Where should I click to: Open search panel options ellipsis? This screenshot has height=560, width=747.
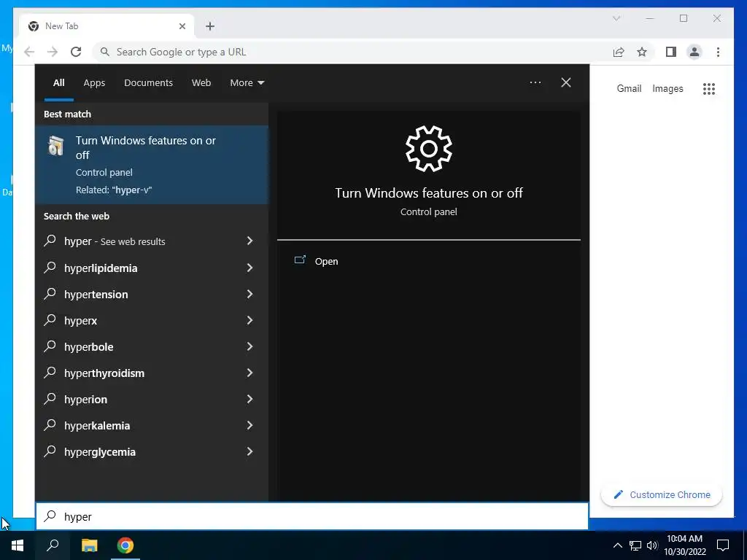(x=535, y=82)
